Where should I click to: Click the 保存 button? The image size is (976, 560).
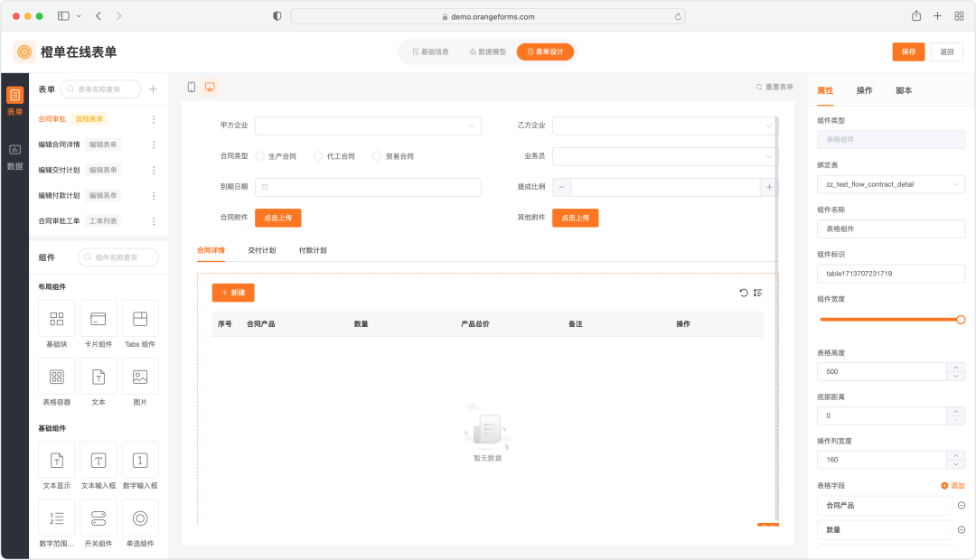(908, 51)
